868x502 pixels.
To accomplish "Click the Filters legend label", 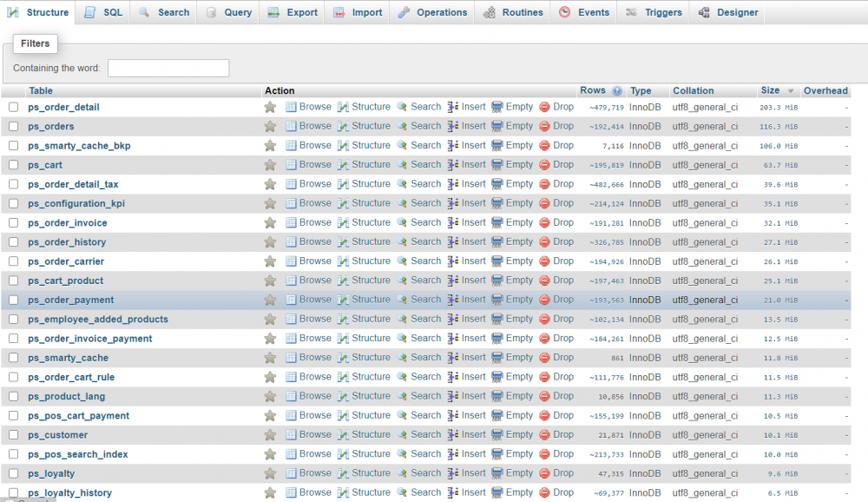I will (x=36, y=43).
